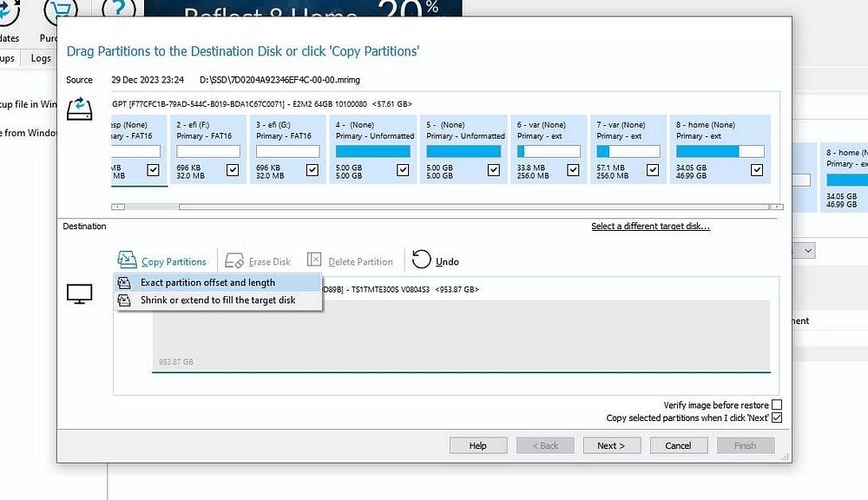Choose Exact partition offset and length
868x500 pixels.
pyautogui.click(x=207, y=282)
